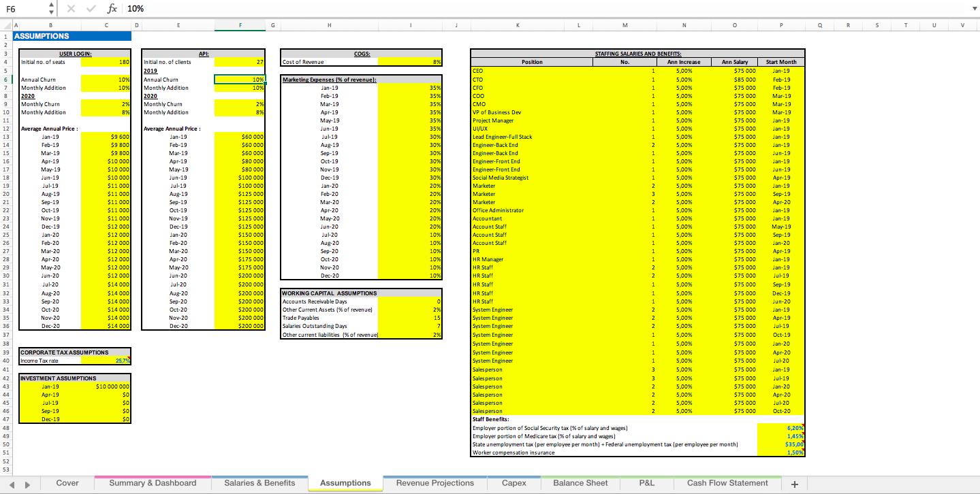Click the WORKING CAPITAL ASSUMPTIONS header

click(330, 293)
